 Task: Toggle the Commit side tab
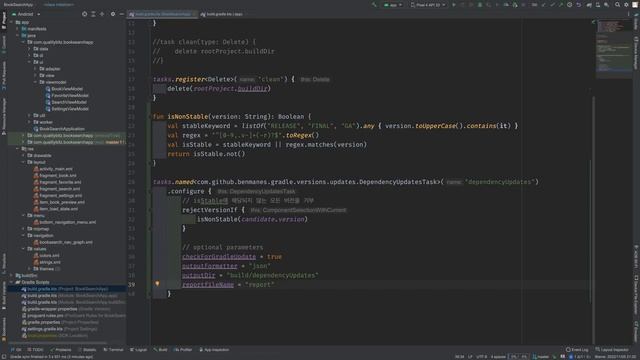pyautogui.click(x=4, y=44)
